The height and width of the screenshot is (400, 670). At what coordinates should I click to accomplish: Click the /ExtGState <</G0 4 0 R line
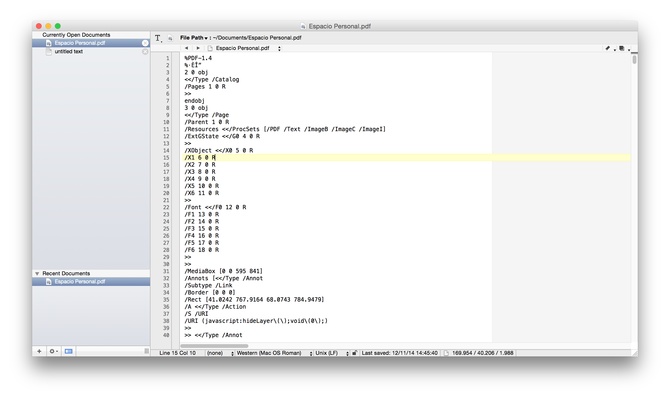click(222, 136)
